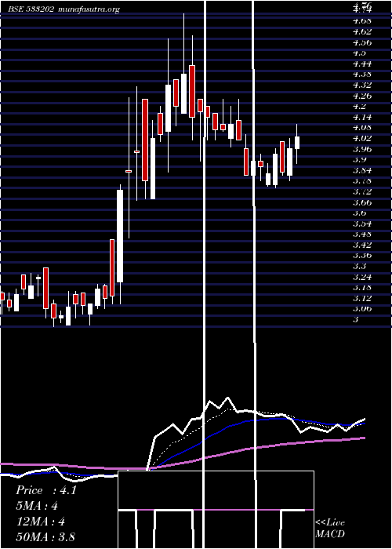Click the Live MACD label
The width and height of the screenshot is (392, 549).
[330, 528]
